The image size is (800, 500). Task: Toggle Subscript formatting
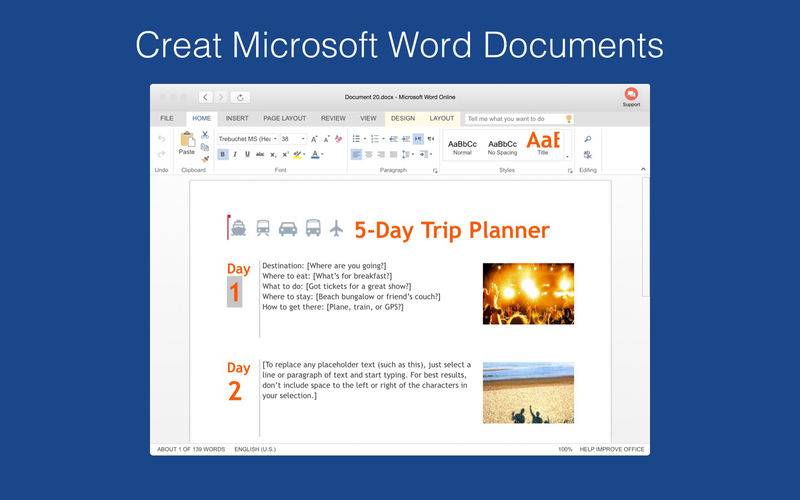coord(273,154)
